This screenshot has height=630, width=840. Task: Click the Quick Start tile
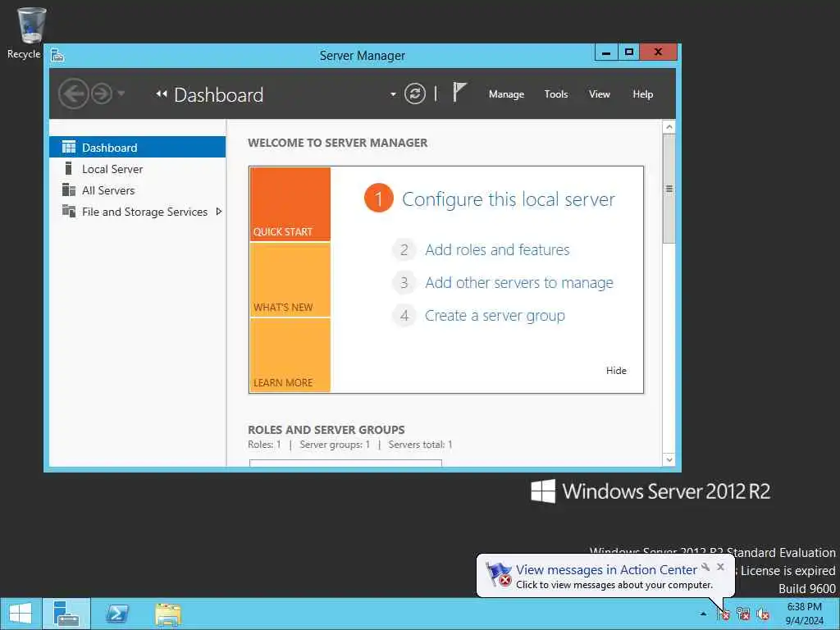point(290,204)
